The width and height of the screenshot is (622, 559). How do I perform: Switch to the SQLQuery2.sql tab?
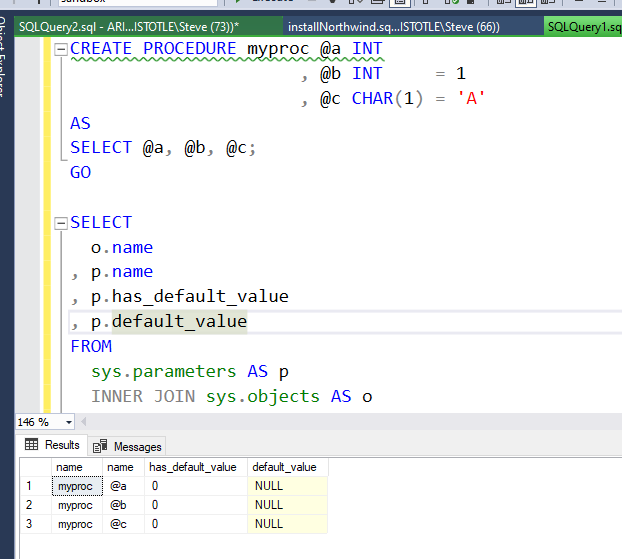130,27
